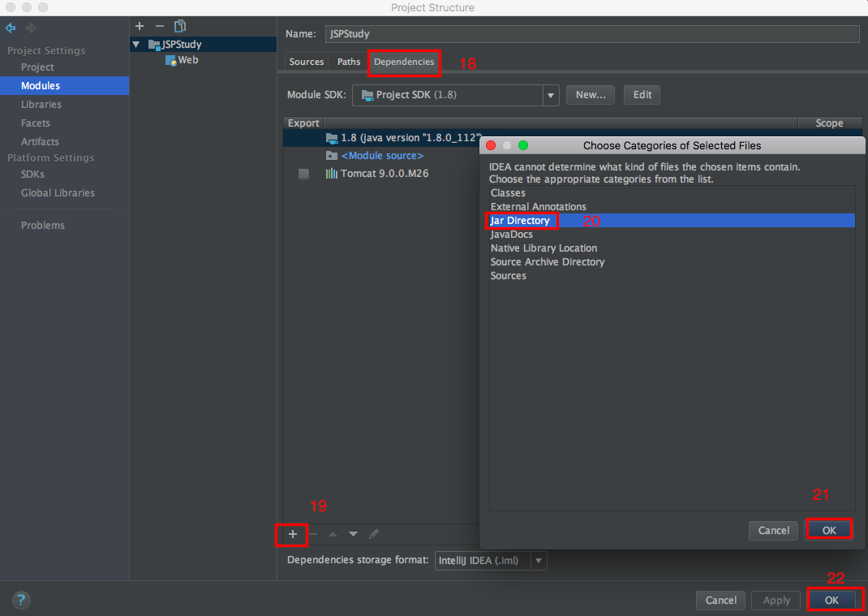The image size is (868, 616).
Task: Open Global Libraries settings
Action: [x=58, y=193]
